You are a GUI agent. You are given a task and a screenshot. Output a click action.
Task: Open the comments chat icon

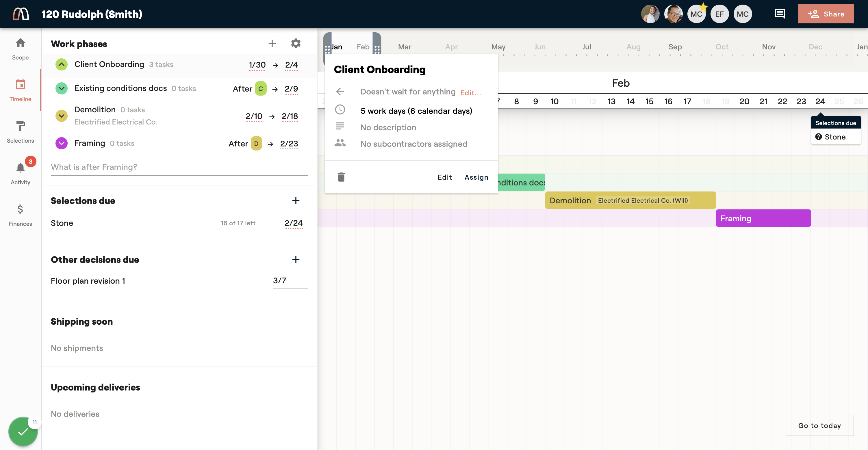[780, 14]
